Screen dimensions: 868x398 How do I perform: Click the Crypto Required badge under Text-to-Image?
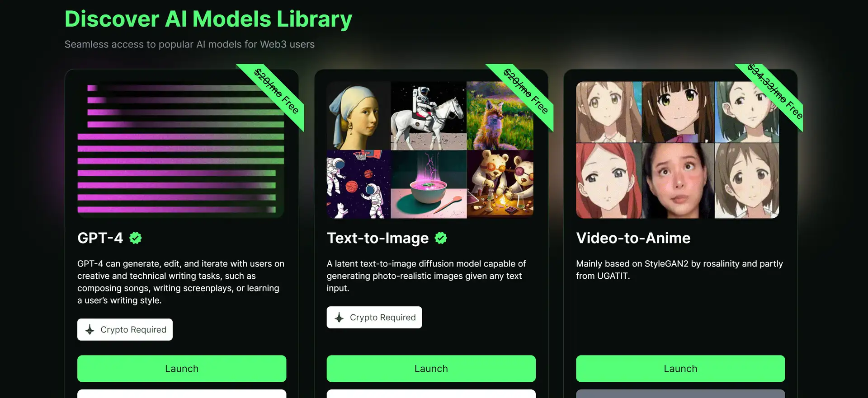(374, 318)
